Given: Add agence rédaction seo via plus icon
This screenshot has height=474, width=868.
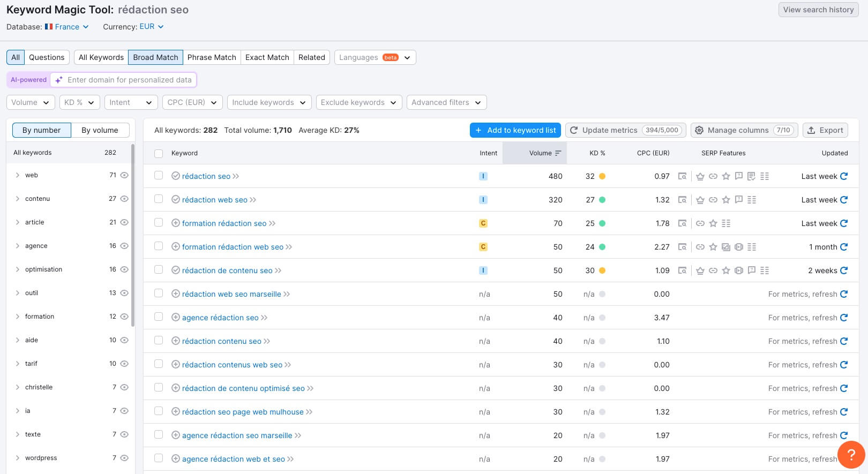Looking at the screenshot, I should coord(175,318).
